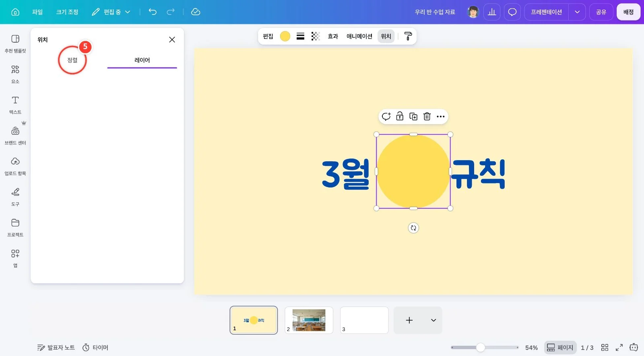Viewport: 644px width, 356px height.
Task: Open 앱 apps sidebar panel
Action: click(15, 258)
